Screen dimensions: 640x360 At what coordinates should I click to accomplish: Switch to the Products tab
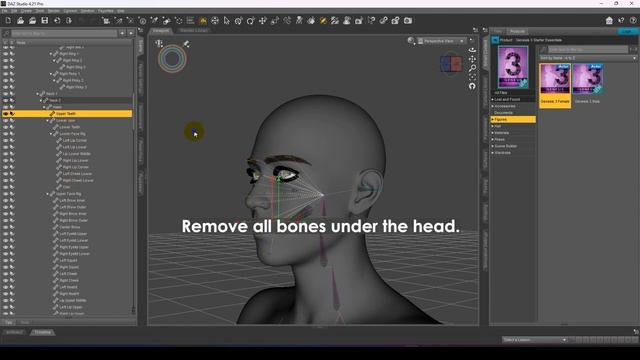click(517, 31)
